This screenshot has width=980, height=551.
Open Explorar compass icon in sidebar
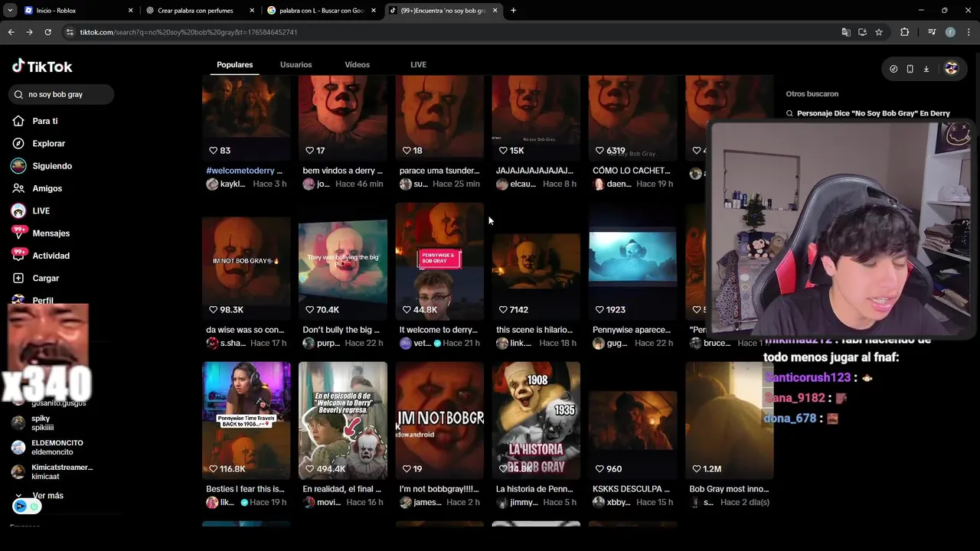[x=18, y=143]
